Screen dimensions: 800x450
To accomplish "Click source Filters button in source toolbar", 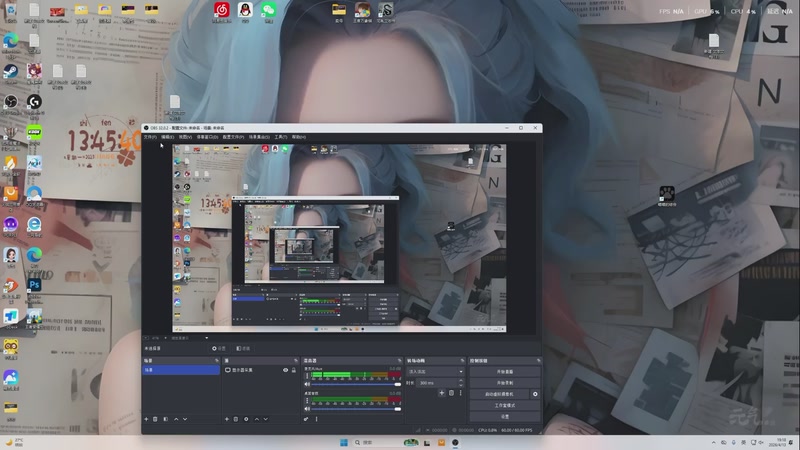I will pyautogui.click(x=243, y=348).
